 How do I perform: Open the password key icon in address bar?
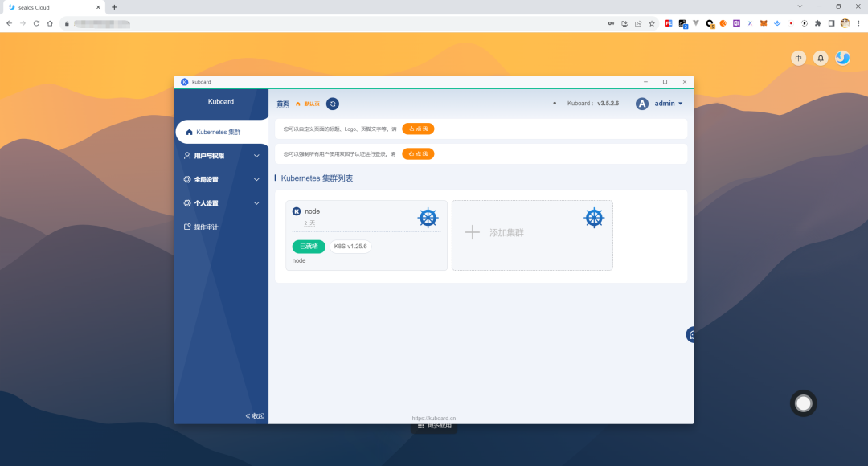[611, 23]
